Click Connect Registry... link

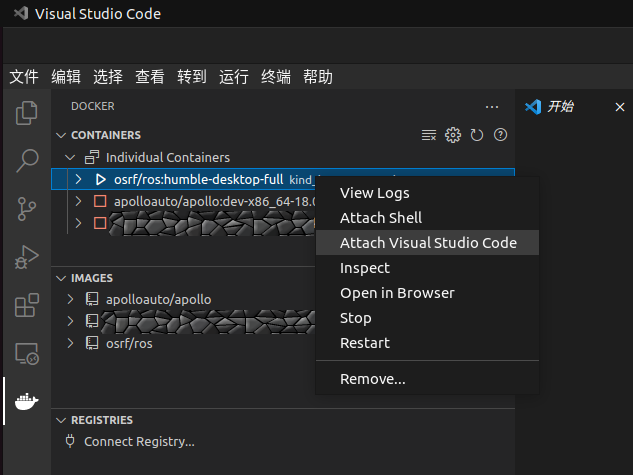tap(139, 442)
